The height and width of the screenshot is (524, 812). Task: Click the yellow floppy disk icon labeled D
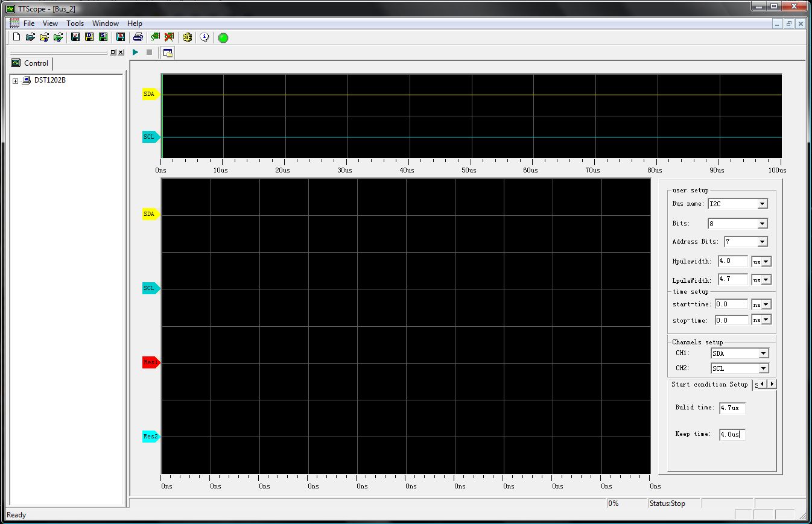pos(89,37)
